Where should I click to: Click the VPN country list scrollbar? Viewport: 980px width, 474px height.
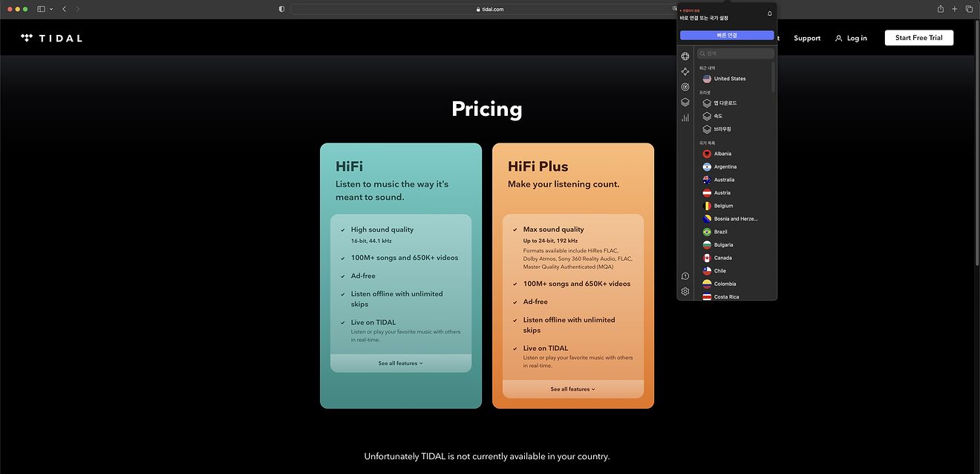click(774, 77)
